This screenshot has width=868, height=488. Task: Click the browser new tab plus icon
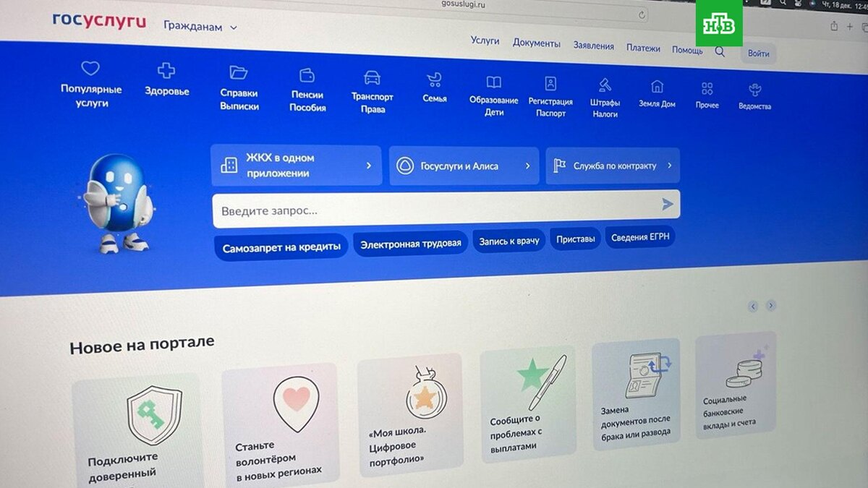pyautogui.click(x=850, y=27)
